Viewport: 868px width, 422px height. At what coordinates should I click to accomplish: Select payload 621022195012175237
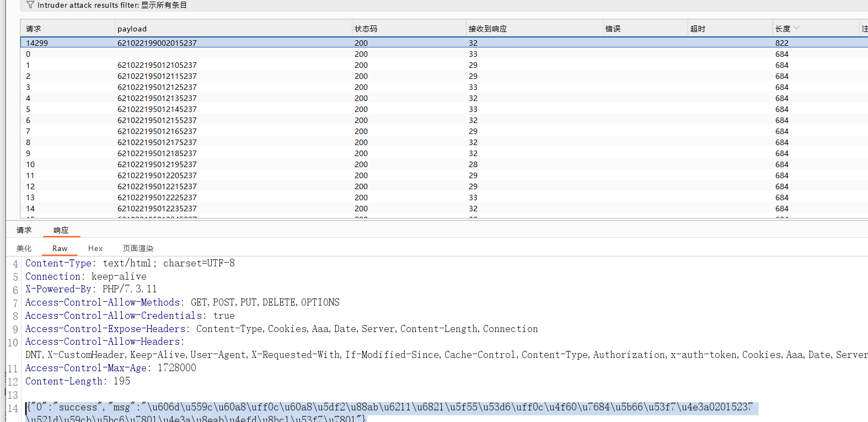point(157,142)
